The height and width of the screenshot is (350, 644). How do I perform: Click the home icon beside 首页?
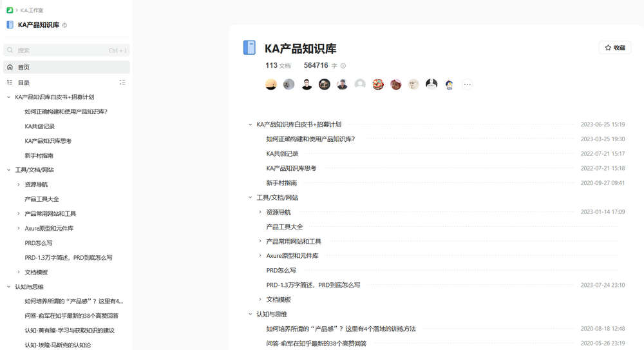tap(10, 67)
